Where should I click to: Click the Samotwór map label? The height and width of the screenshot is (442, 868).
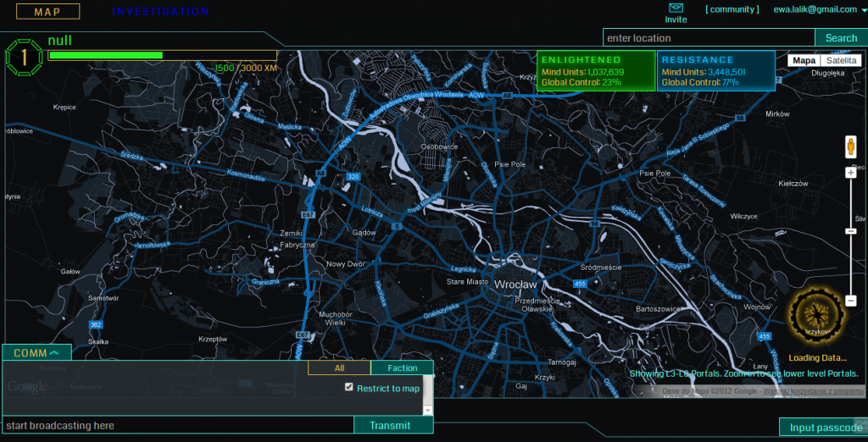pos(103,298)
